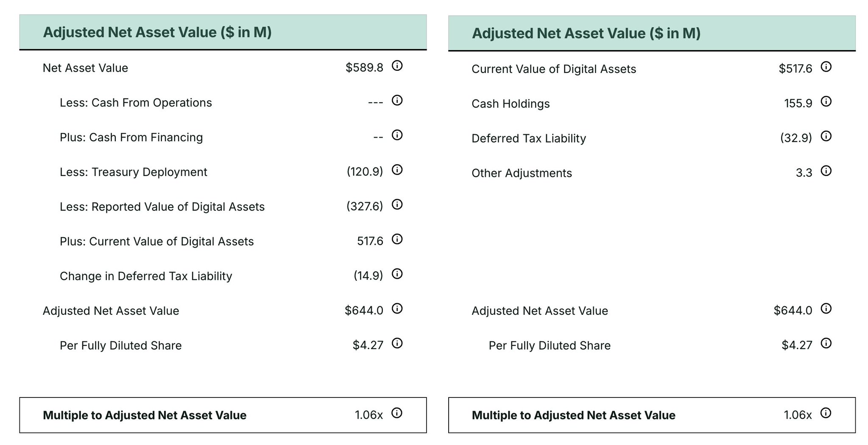Show info for Cash Holdings 155.9
The width and height of the screenshot is (868, 445).
pos(826,102)
